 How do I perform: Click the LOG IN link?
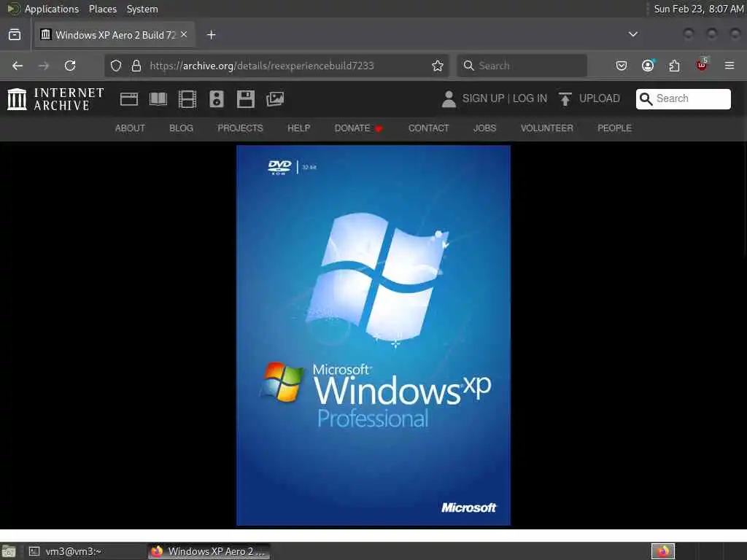point(530,98)
